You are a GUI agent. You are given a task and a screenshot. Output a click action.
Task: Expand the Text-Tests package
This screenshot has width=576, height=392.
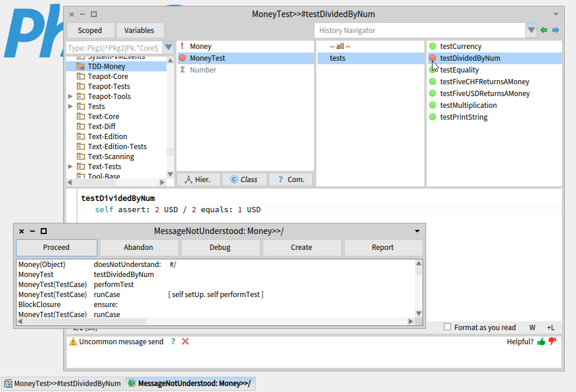coord(70,166)
